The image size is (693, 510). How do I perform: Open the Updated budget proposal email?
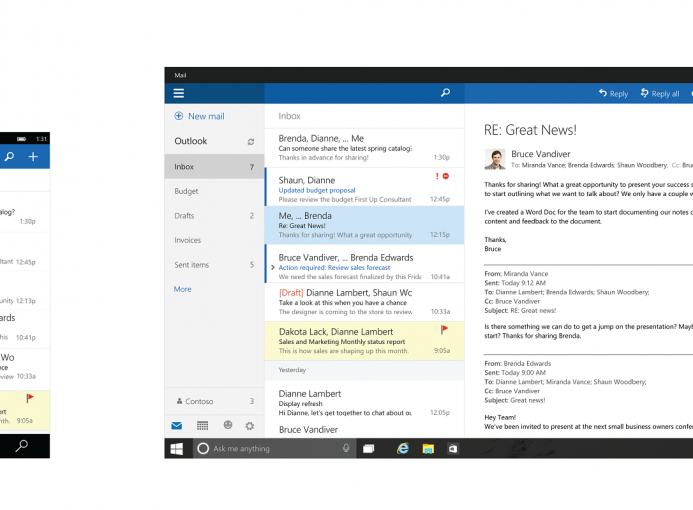364,186
